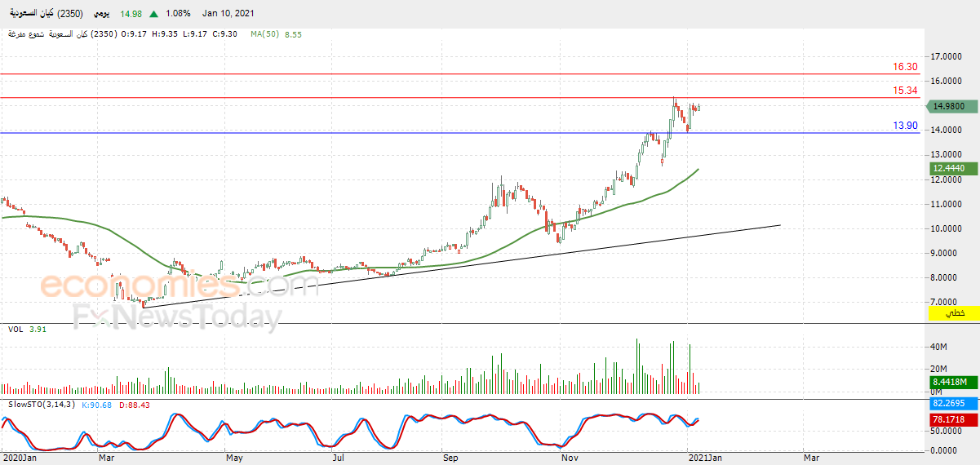This screenshot has width=980, height=465.
Task: Click the 11.0000 price axis label
Action: [x=947, y=204]
